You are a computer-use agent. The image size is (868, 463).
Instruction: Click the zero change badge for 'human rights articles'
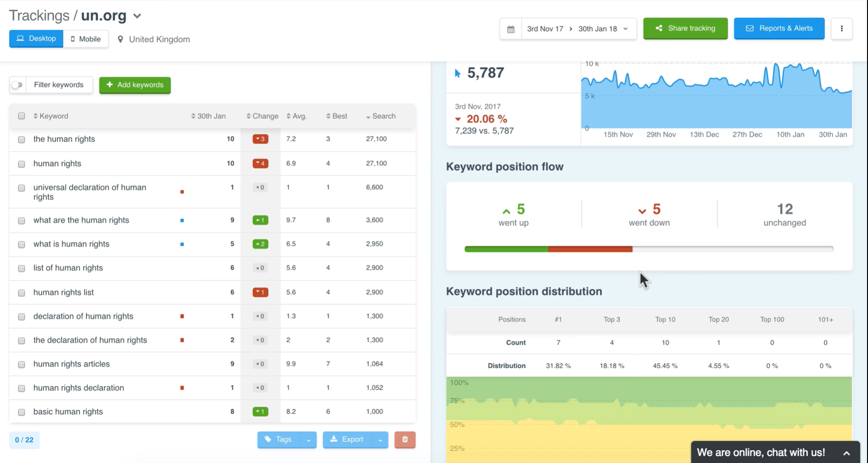(260, 364)
